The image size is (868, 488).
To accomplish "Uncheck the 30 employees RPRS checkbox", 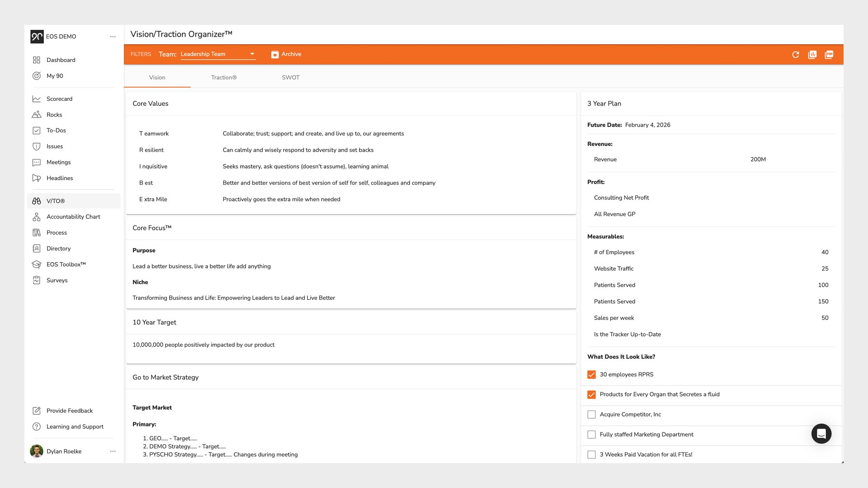I will pyautogui.click(x=591, y=375).
